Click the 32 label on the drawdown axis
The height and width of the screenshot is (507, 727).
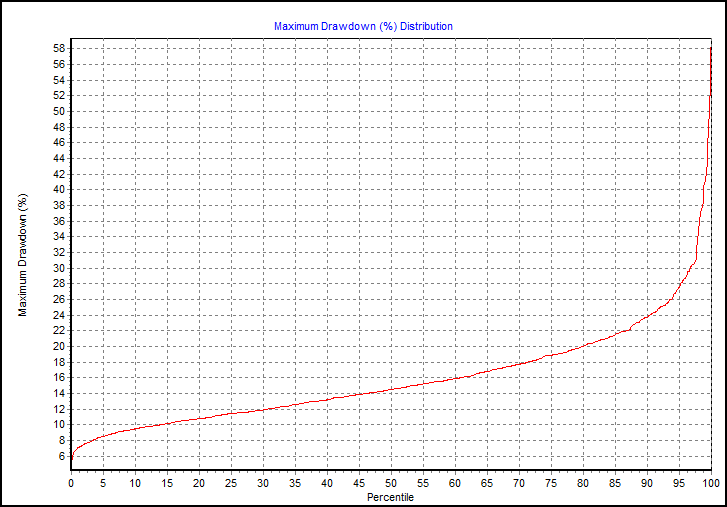(59, 253)
